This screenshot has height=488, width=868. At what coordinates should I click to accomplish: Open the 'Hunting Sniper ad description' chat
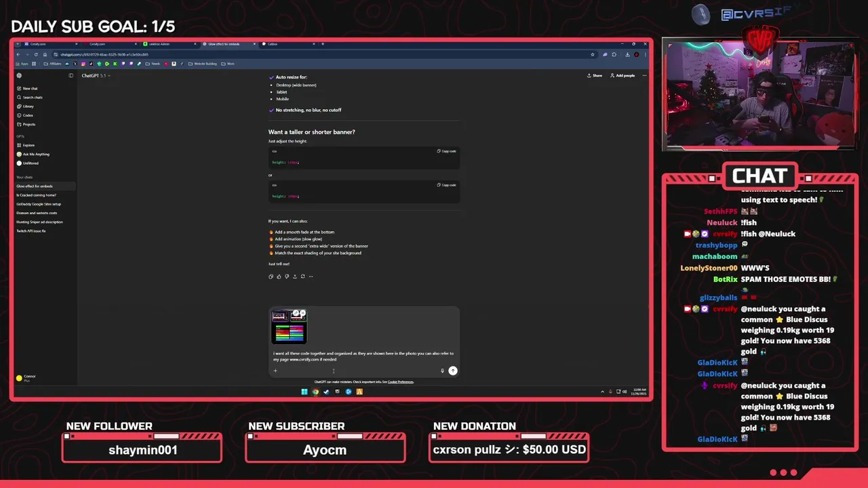point(39,222)
